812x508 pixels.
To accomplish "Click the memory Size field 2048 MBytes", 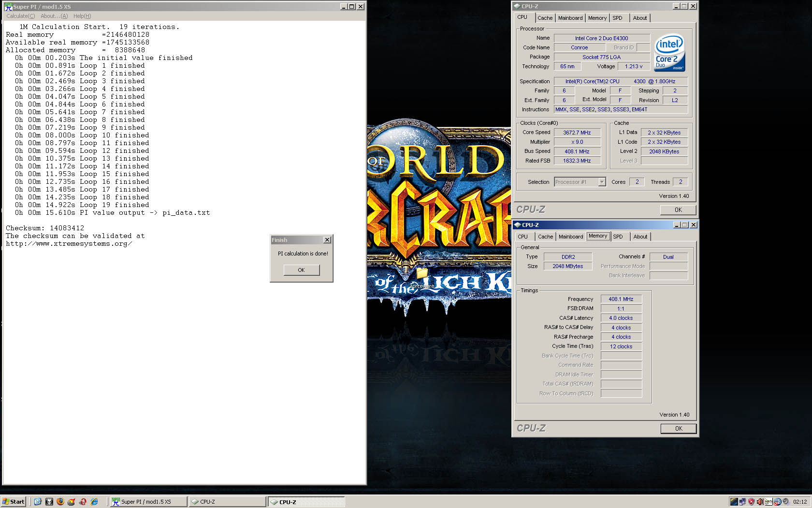I will 568,266.
